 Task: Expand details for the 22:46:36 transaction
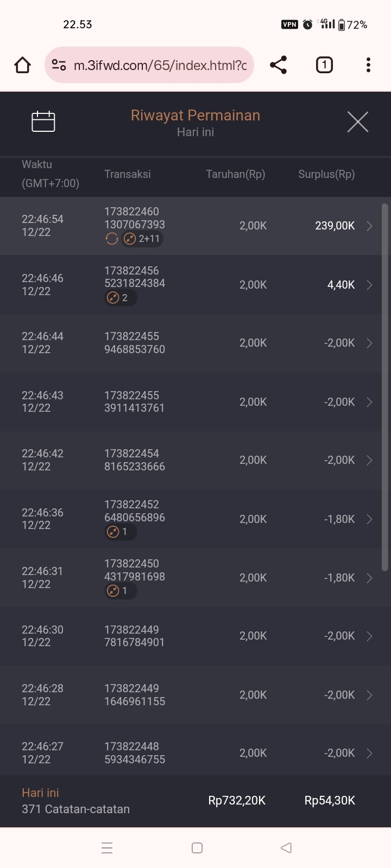click(x=369, y=519)
